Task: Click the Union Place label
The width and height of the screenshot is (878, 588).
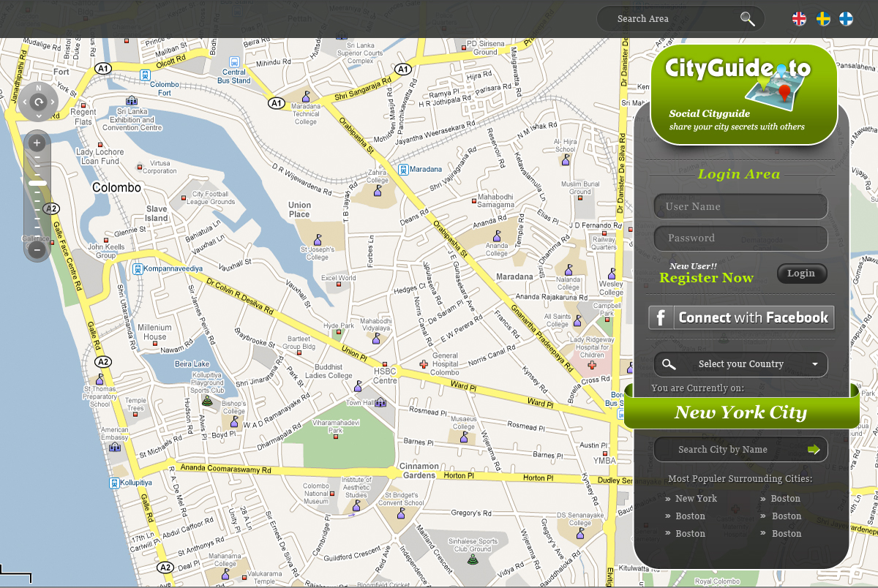Action: click(299, 210)
